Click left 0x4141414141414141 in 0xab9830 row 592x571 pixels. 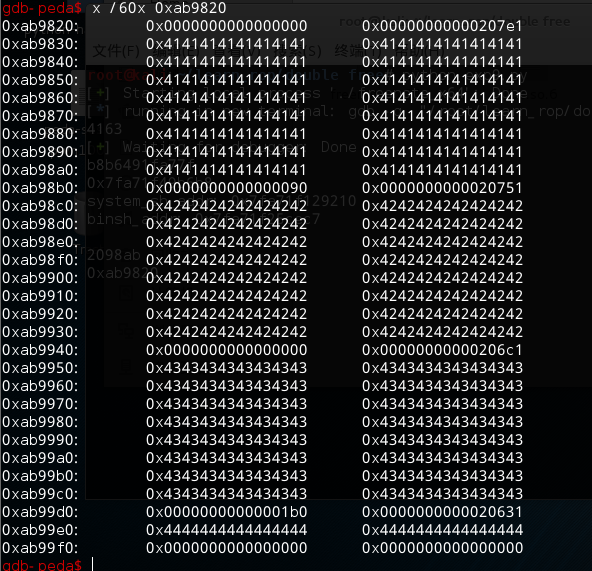point(227,44)
